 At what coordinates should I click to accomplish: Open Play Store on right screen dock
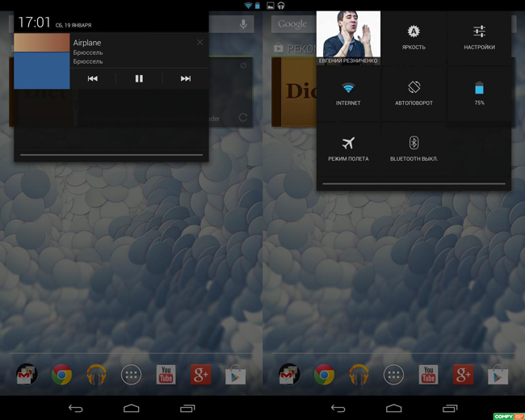click(498, 375)
